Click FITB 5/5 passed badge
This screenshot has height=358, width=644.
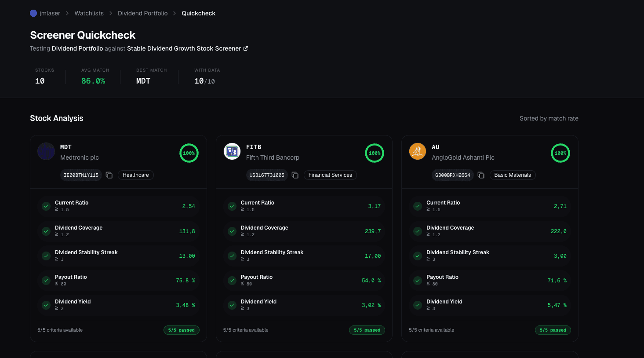click(367, 330)
